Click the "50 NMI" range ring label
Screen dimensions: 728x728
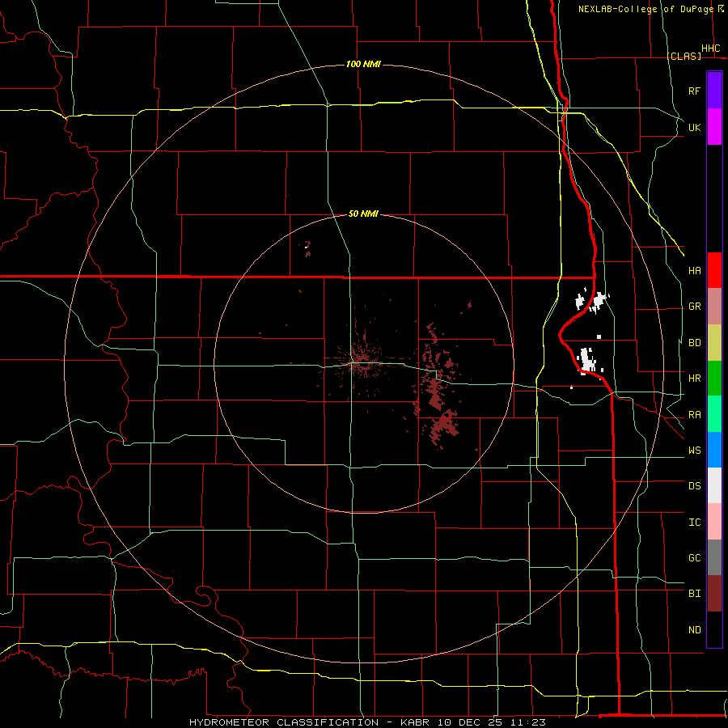[x=363, y=214]
